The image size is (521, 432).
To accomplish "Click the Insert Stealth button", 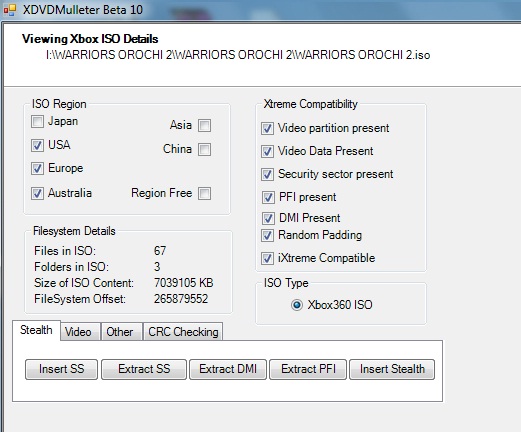I will [392, 369].
